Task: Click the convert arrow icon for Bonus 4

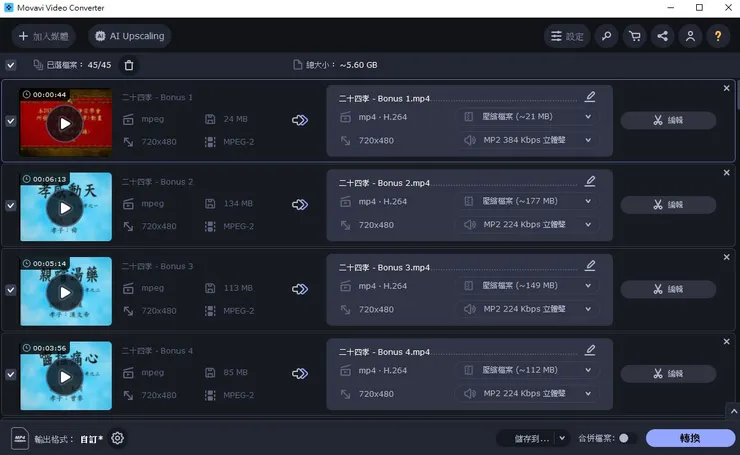Action: (300, 374)
